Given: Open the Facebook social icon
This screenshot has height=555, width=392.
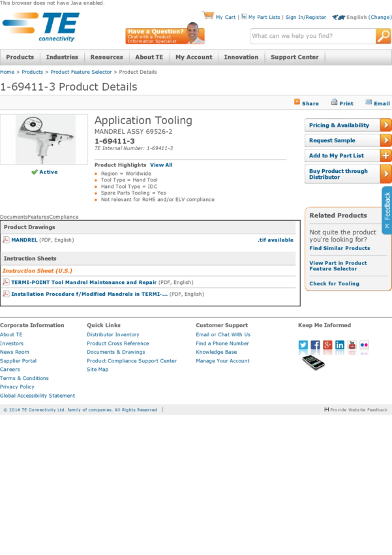Looking at the screenshot, I should coord(315,345).
